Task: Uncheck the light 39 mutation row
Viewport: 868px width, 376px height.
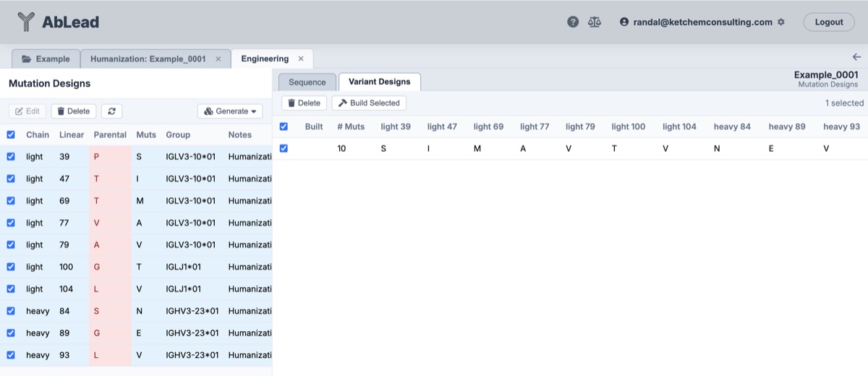Action: [11, 157]
